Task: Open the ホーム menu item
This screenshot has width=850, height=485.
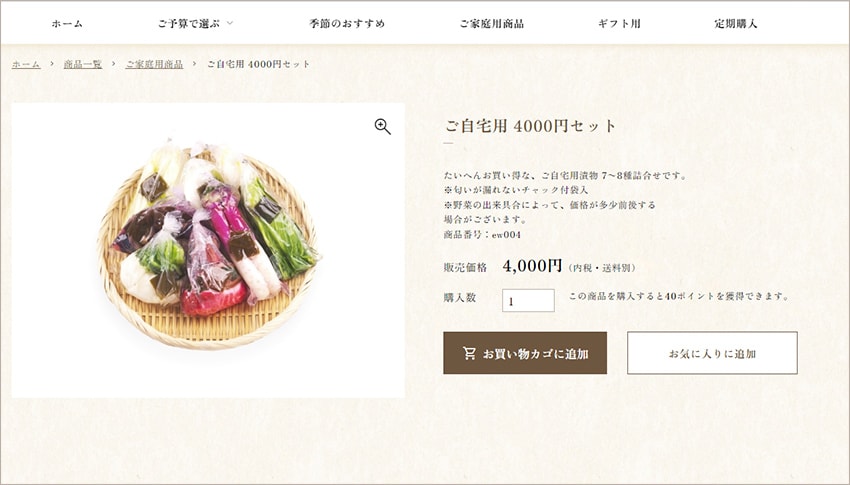Action: pyautogui.click(x=67, y=23)
